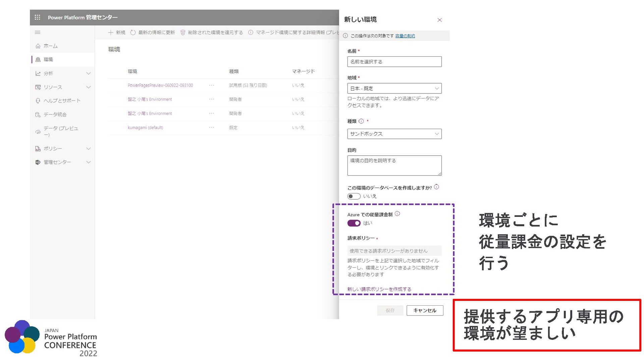Screen dimensions: 644x362
Task: Open the 地域 dropdown showing 日本 - 既定
Action: (x=394, y=88)
